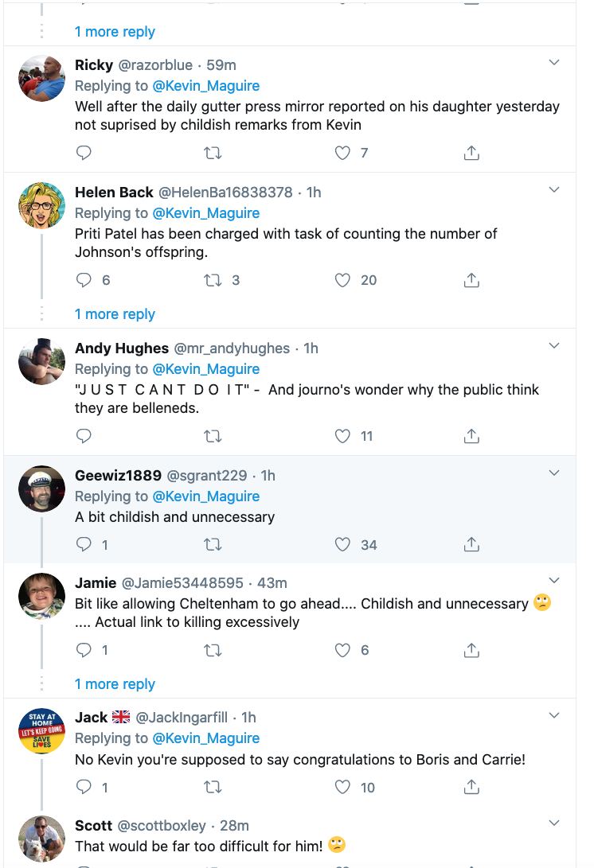Screen dimensions: 594x868
Task: Show 1 more reply under Helen Back's tweet
Action: 115,314
